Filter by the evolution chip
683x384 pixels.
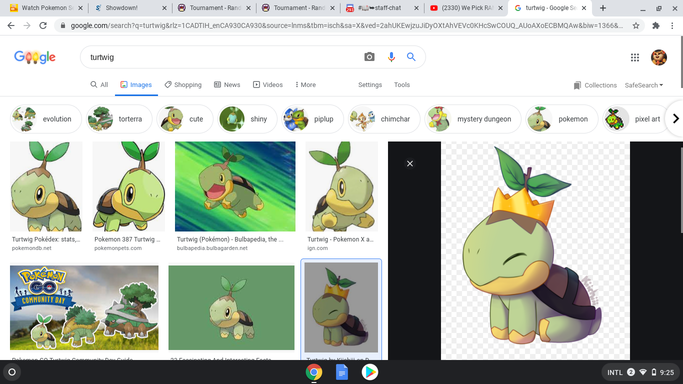pyautogui.click(x=45, y=119)
